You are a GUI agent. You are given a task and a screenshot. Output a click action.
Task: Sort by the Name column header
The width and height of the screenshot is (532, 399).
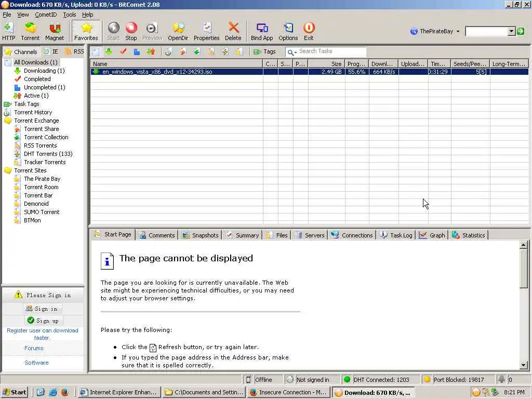(x=177, y=64)
